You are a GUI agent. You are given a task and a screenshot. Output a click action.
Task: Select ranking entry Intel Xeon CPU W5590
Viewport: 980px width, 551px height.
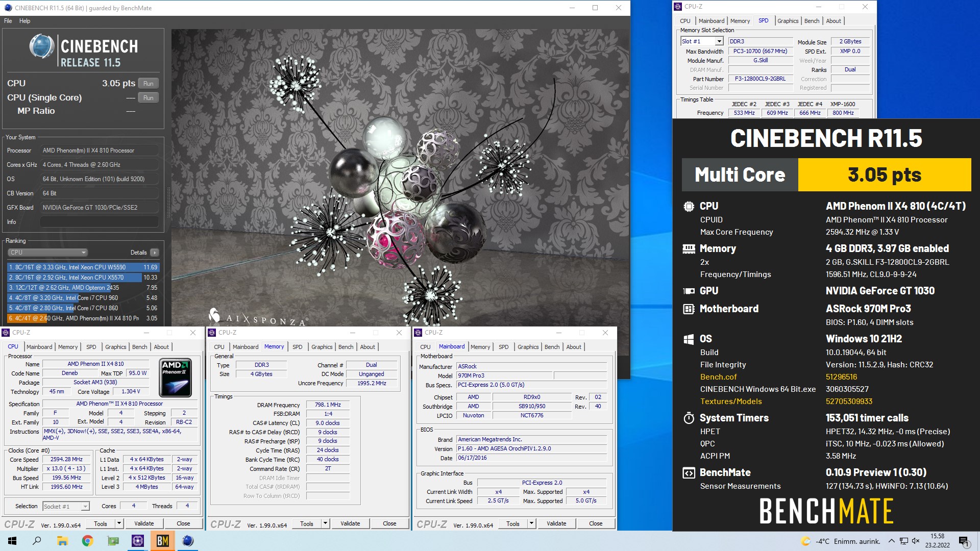[x=83, y=267]
